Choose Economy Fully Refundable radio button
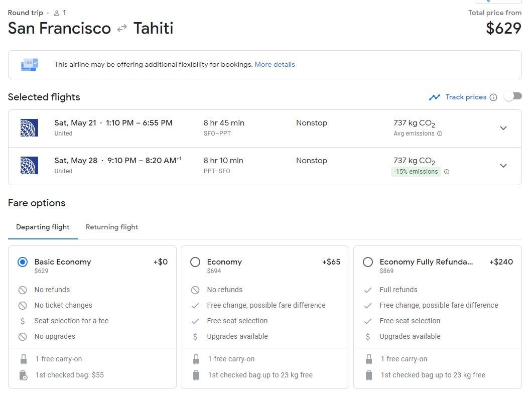Screen dimensions: 532x395 pyautogui.click(x=368, y=262)
